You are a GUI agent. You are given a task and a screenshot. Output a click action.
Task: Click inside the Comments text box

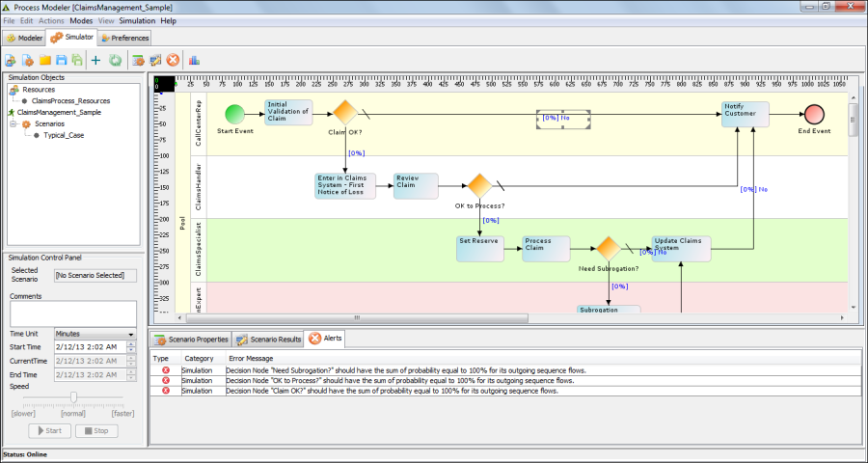(73, 313)
